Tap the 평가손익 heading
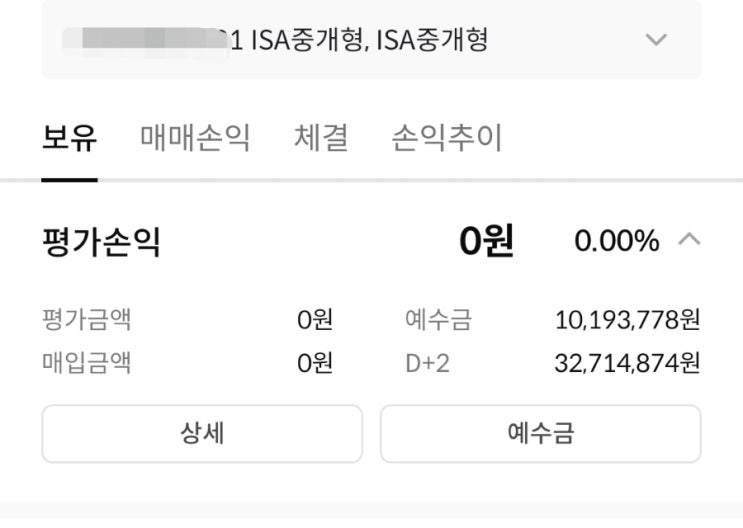Screen dimensions: 743x528 click(101, 241)
